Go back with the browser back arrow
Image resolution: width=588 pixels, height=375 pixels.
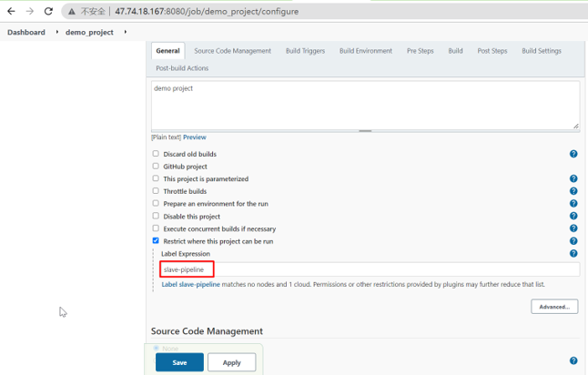pos(11,11)
